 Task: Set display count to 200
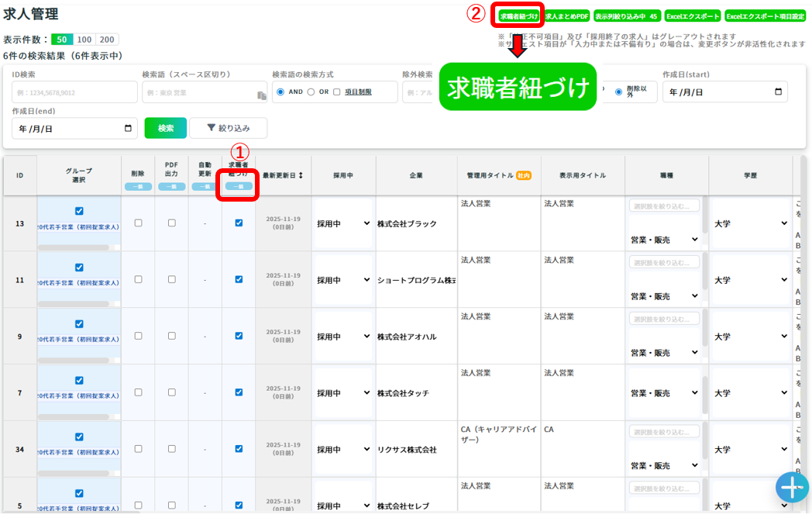[107, 40]
